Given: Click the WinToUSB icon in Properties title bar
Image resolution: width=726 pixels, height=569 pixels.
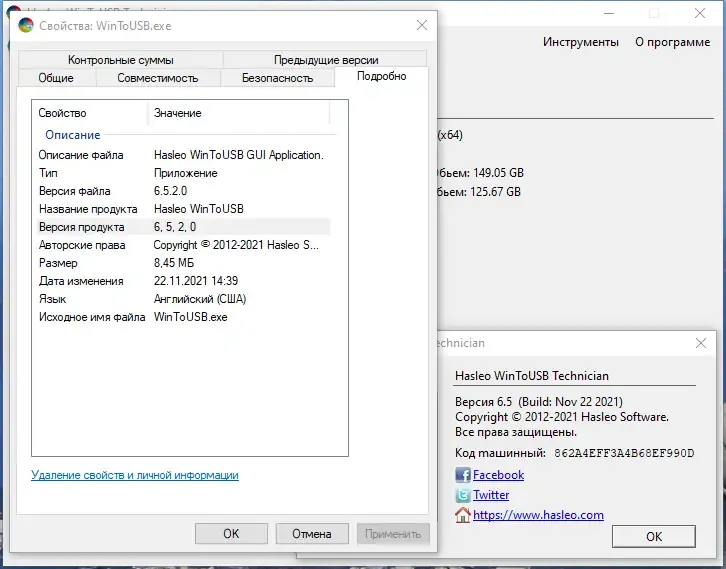Looking at the screenshot, I should 26,25.
